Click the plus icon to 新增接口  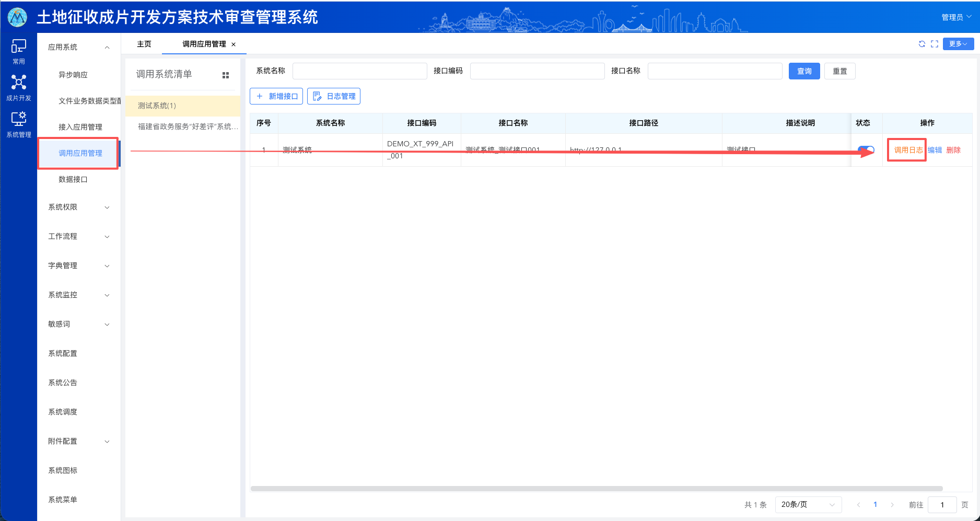click(x=261, y=96)
